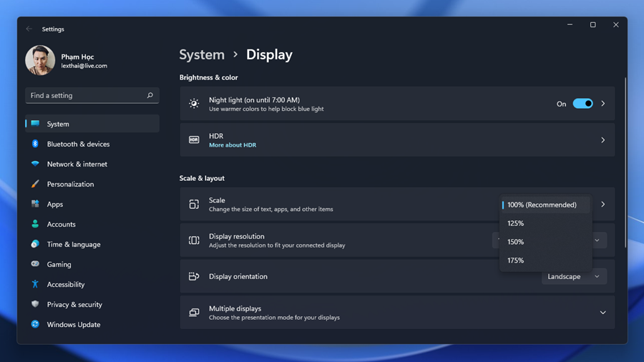
Task: Click the search magnifier icon
Action: (150, 95)
